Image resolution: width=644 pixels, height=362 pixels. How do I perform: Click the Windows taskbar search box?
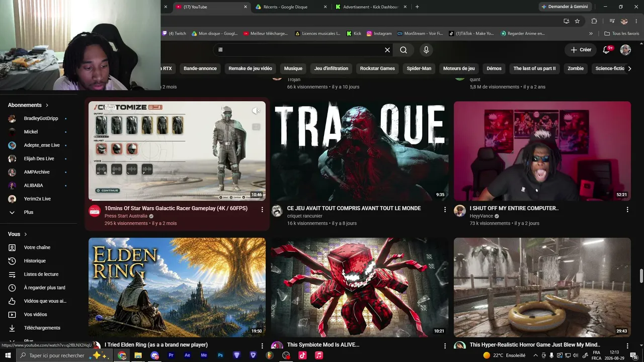(x=63, y=355)
